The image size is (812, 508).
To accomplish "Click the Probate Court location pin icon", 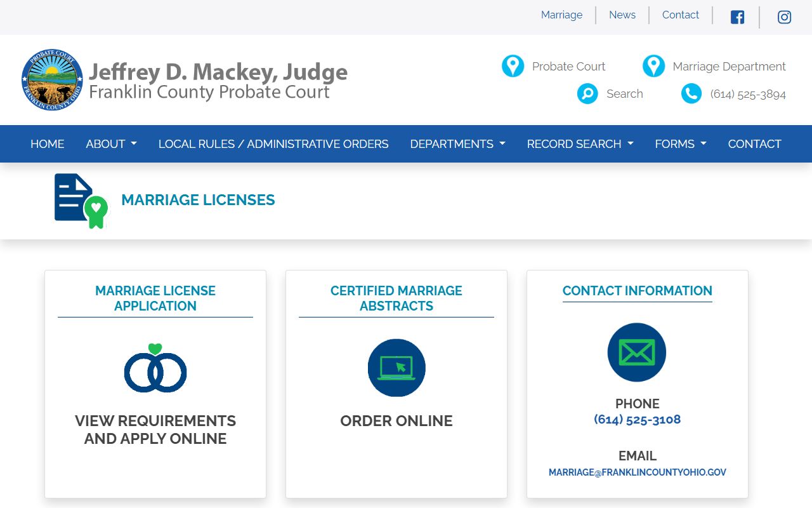I will (513, 66).
